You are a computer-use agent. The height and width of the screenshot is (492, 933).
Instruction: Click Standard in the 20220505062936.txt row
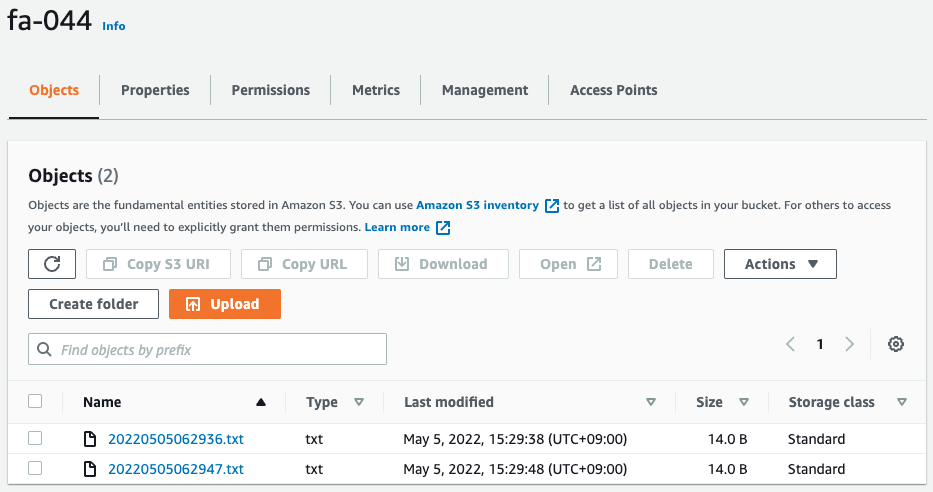(x=816, y=439)
